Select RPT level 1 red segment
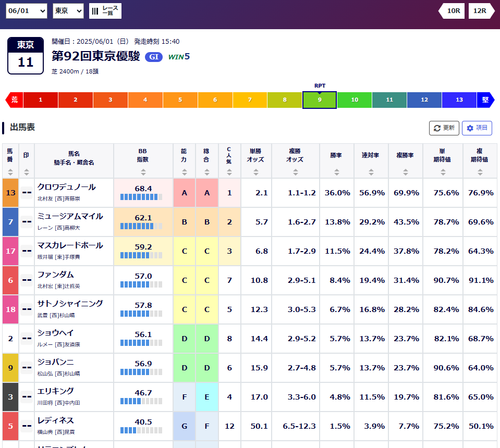This screenshot has height=448, width=500. (x=41, y=99)
